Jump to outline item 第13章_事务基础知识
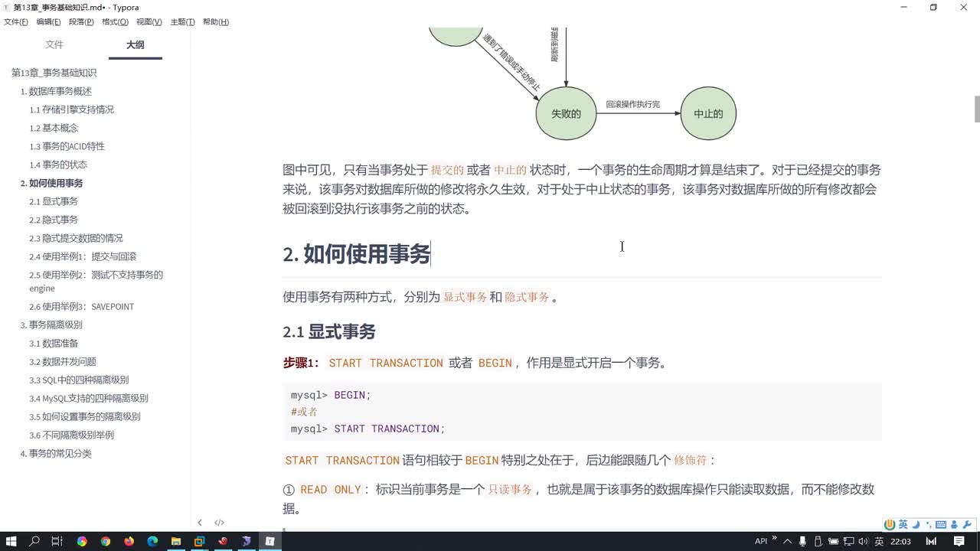 click(54, 73)
